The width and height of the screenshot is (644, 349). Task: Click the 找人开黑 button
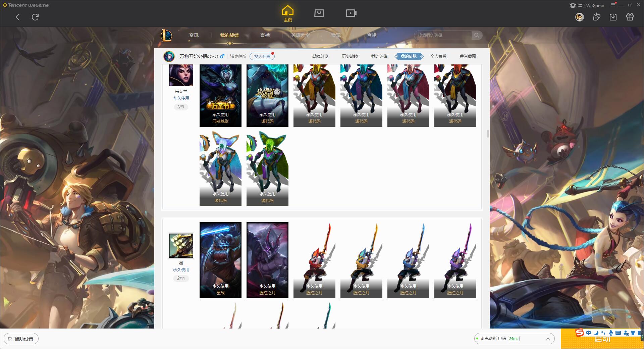(x=262, y=56)
